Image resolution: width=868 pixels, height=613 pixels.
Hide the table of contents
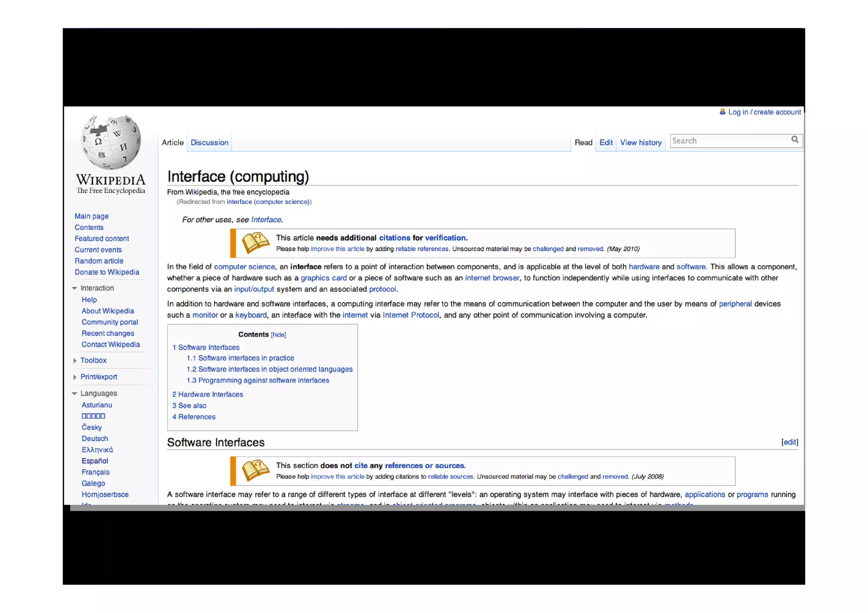[x=278, y=335]
